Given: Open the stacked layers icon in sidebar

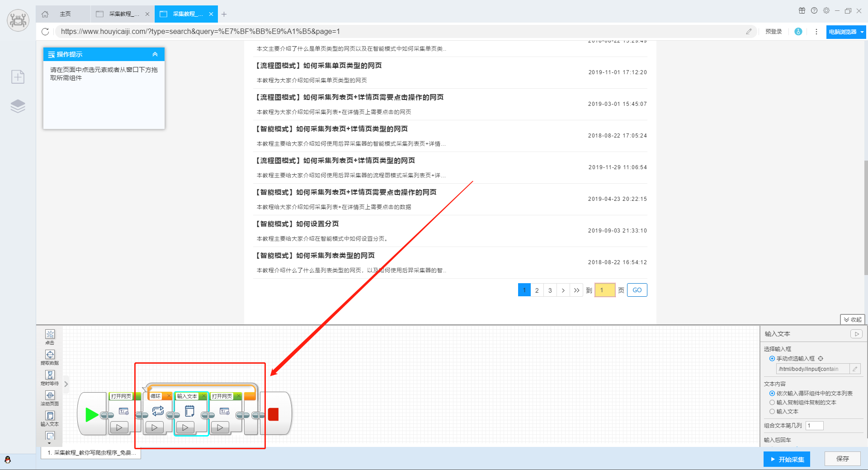Looking at the screenshot, I should point(18,106).
